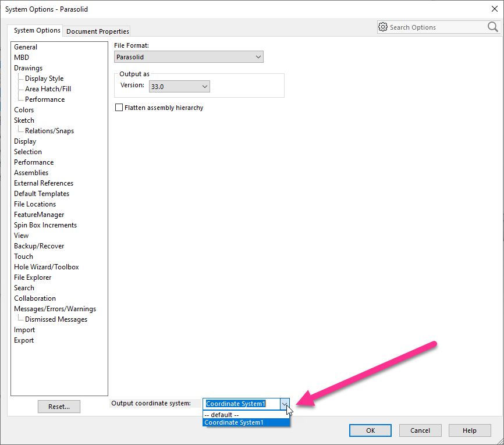This screenshot has width=504, height=445.
Task: Select Display Style under Drawings
Action: 44,79
